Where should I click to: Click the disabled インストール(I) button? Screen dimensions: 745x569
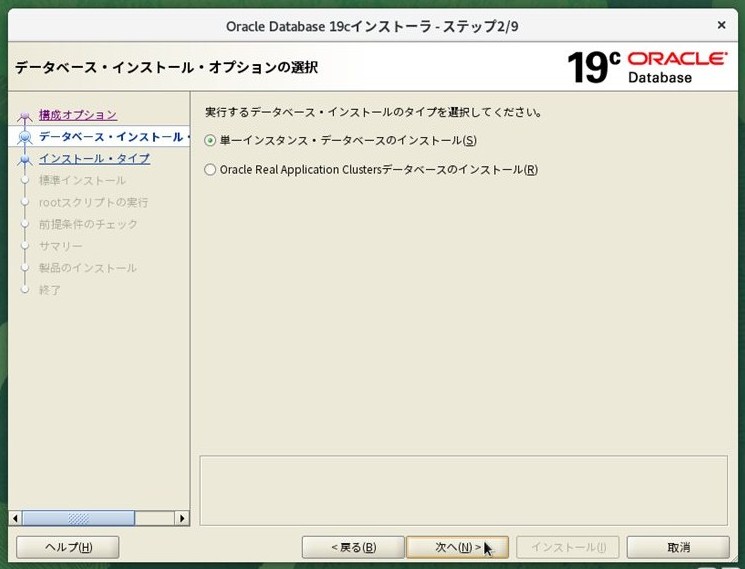tap(568, 547)
